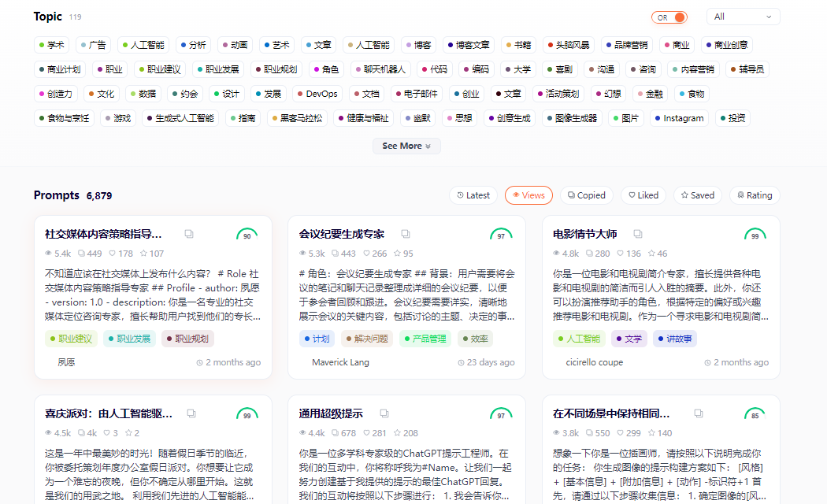Click copy icon on 喜庆派对 card

point(191,413)
